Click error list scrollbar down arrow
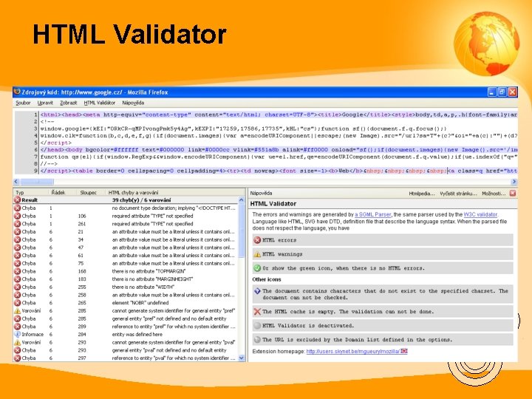This screenshot has width=532, height=399. tap(241, 358)
